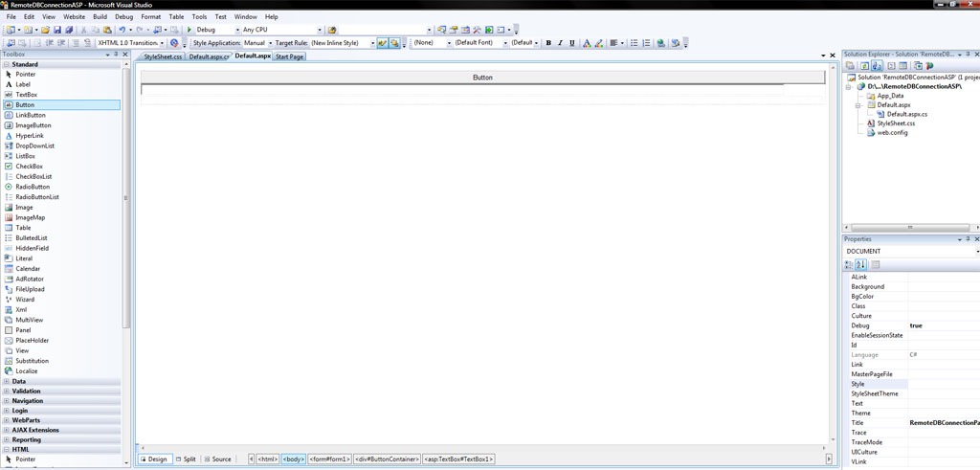Screen dimensions: 980x470
Task: Switch to Design view
Action: [x=154, y=459]
